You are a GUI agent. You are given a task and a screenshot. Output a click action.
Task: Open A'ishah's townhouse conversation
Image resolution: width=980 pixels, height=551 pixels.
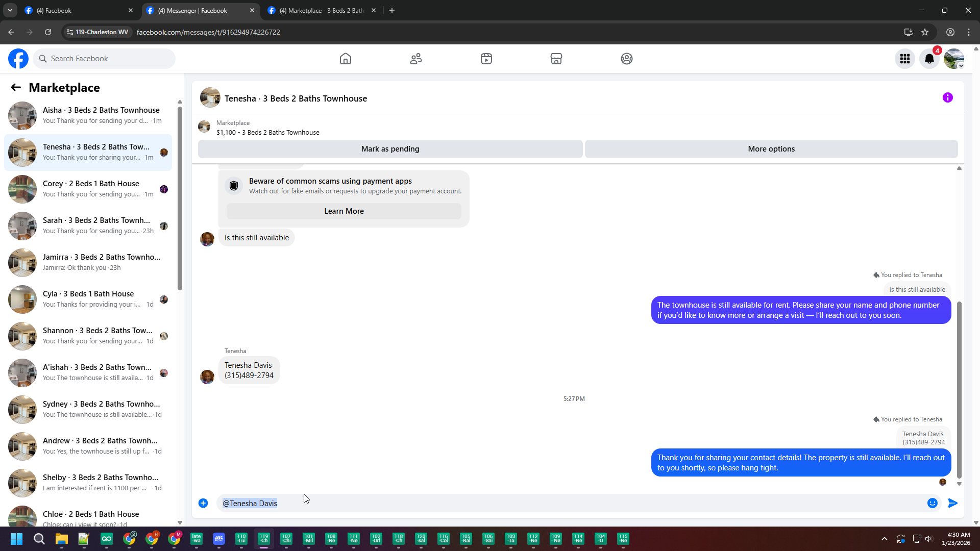[x=88, y=372]
